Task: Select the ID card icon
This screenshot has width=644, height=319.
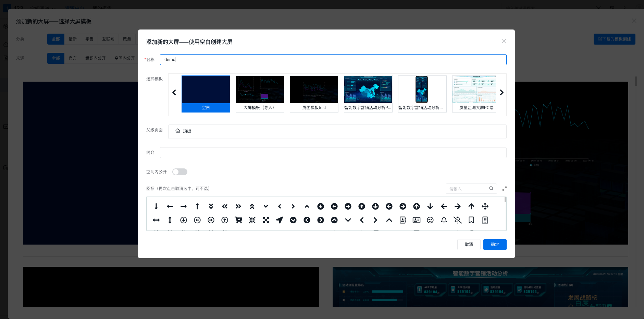Action: (417, 220)
